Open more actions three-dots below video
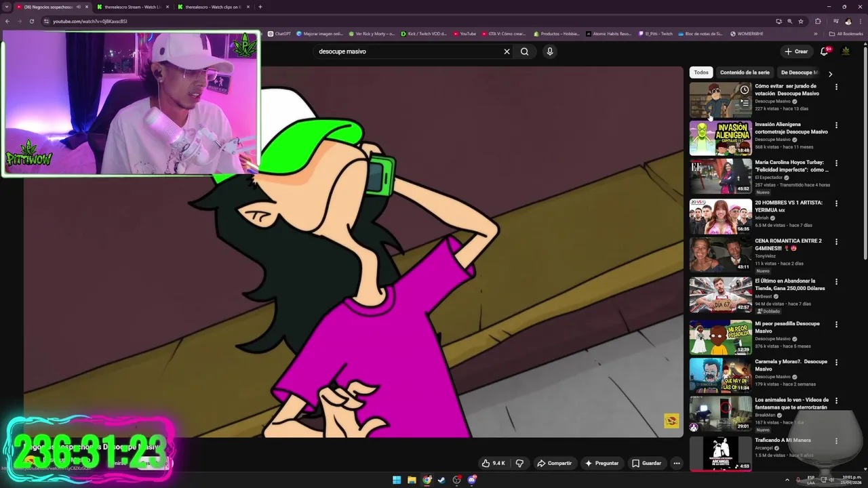Image resolution: width=868 pixels, height=488 pixels. [x=676, y=464]
